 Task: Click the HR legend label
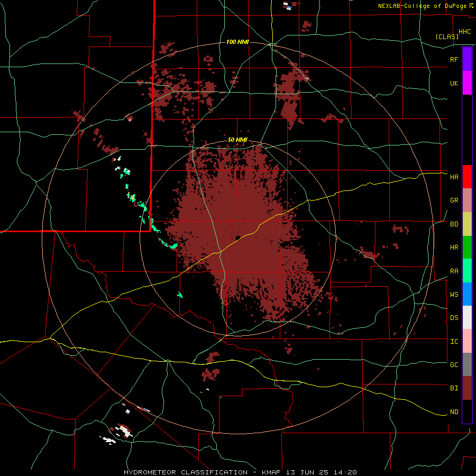454,248
